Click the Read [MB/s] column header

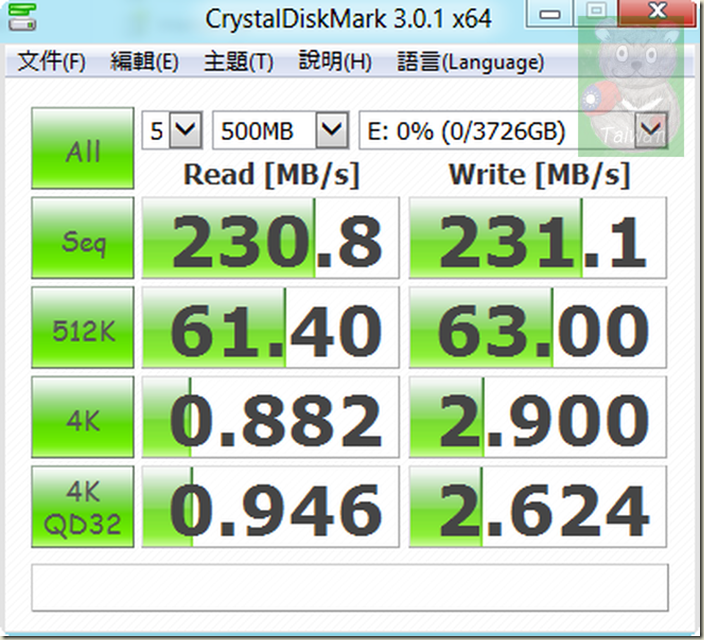pos(272,174)
